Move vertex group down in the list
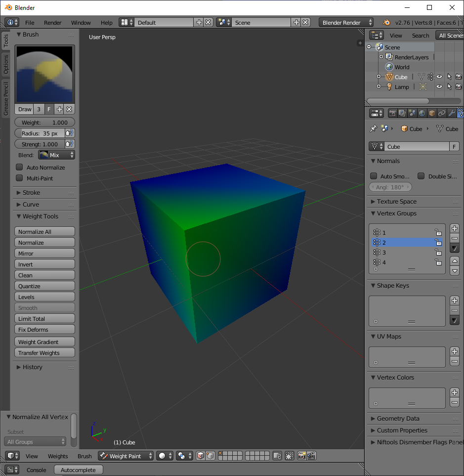 [x=454, y=270]
